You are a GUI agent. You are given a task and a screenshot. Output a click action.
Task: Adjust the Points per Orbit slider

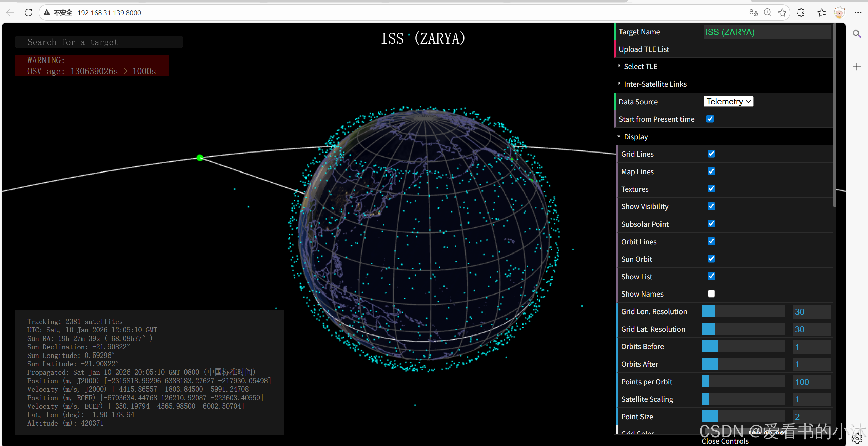[x=743, y=382]
